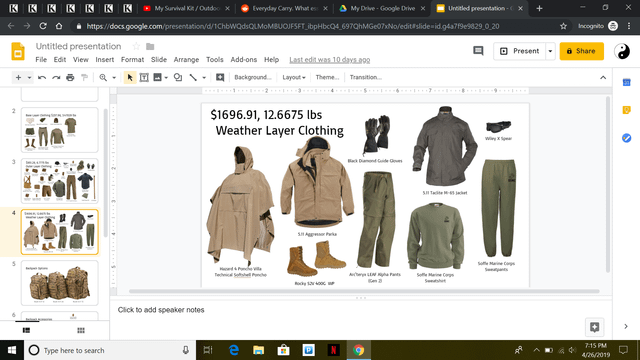Viewport: 640px width, 360px height.
Task: Select slide 3 thumbnail in filmstrip
Action: tap(60, 181)
